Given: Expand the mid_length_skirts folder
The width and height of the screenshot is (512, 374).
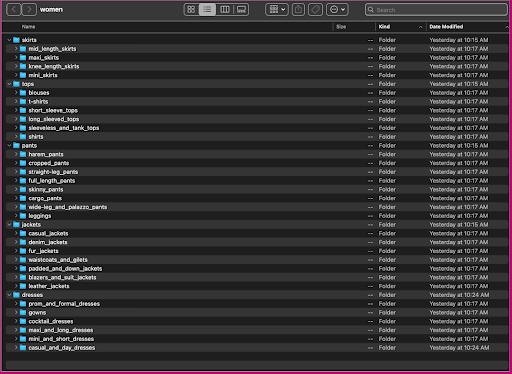Looking at the screenshot, I should [x=16, y=49].
